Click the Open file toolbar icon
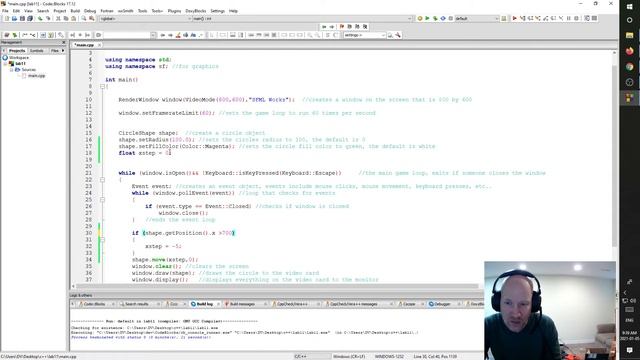Image resolution: width=640 pixels, height=360 pixels. click(14, 19)
